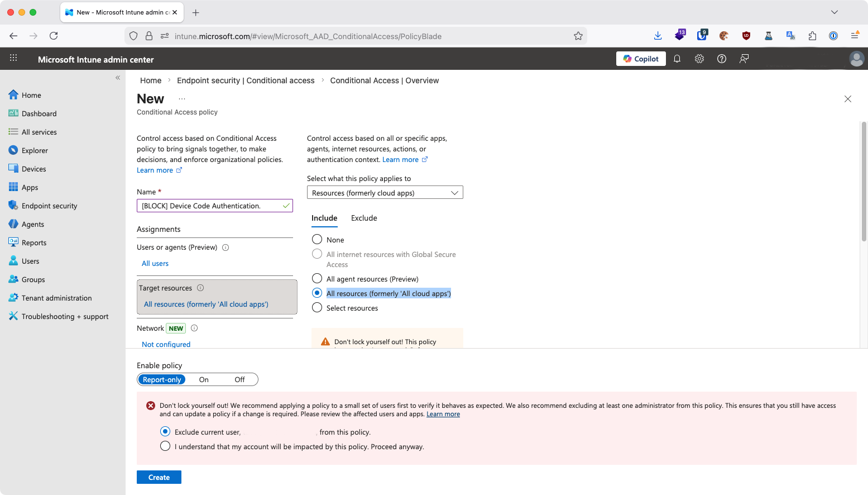Click the Create button

coord(159,477)
